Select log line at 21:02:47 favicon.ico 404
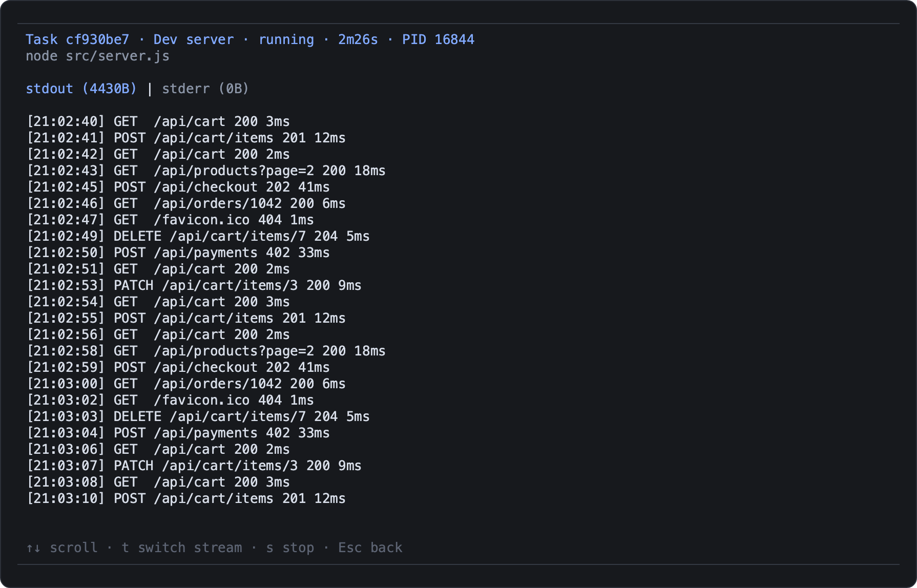Viewport: 917px width, 588px height. click(x=170, y=220)
